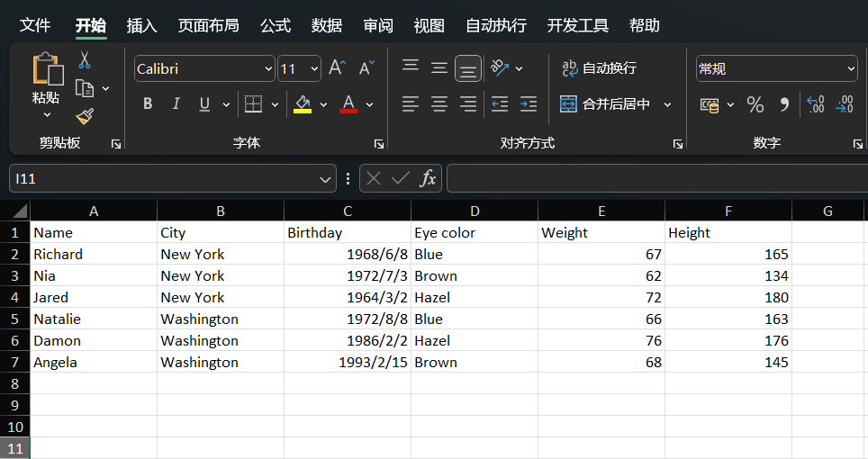This screenshot has height=459, width=868.
Task: Click the 合并后居中 button
Action: coord(604,104)
